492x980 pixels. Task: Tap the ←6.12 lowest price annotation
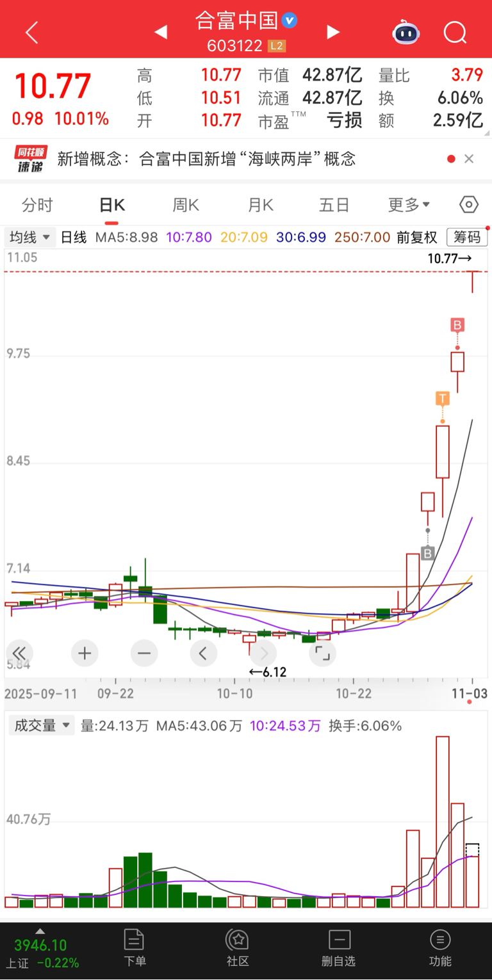[x=268, y=672]
